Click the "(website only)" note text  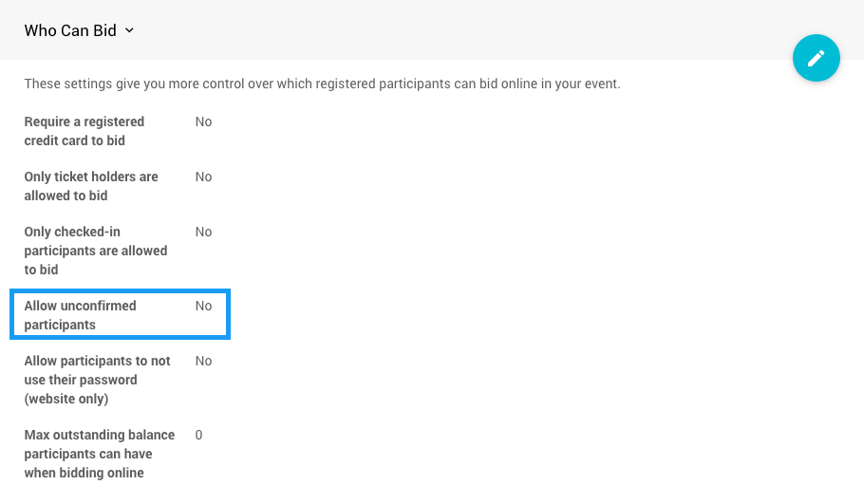(x=66, y=399)
